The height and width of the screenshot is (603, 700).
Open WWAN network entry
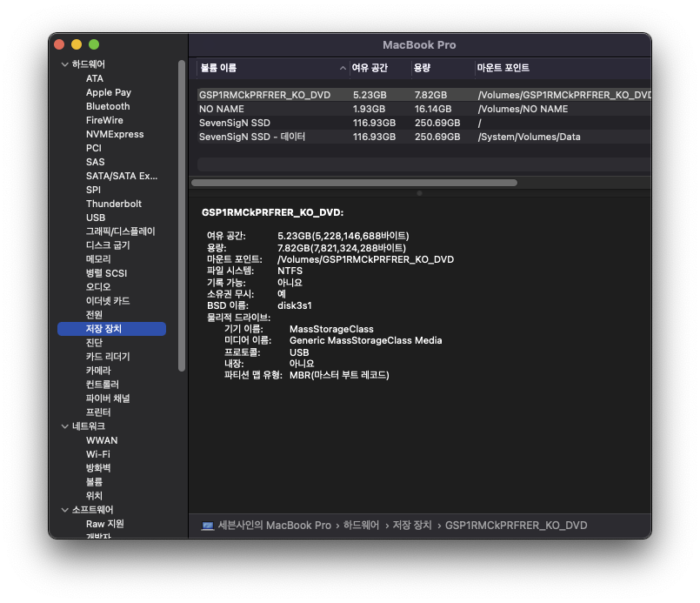(x=102, y=440)
